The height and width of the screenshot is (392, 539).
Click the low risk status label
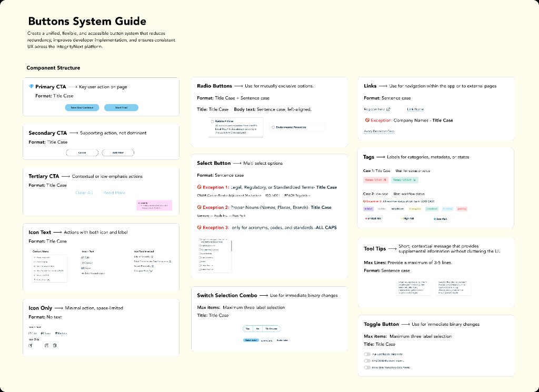pyautogui.click(x=441, y=219)
